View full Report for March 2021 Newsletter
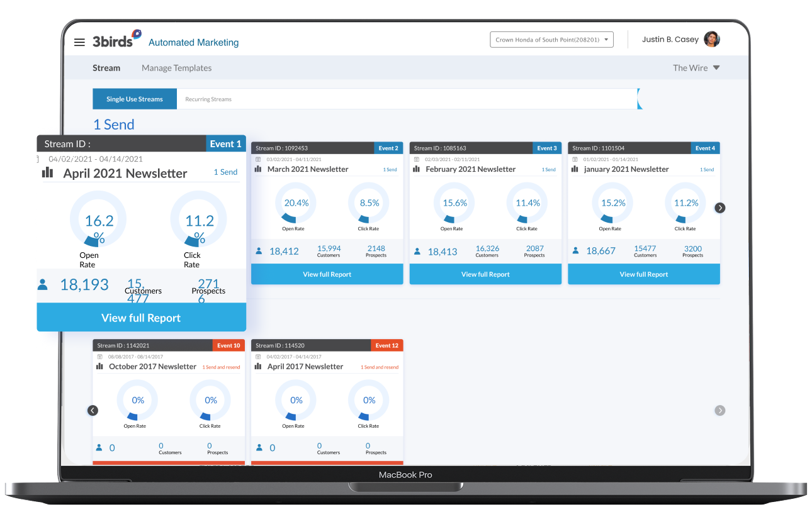Image resolution: width=812 pixels, height=524 pixels. point(327,274)
